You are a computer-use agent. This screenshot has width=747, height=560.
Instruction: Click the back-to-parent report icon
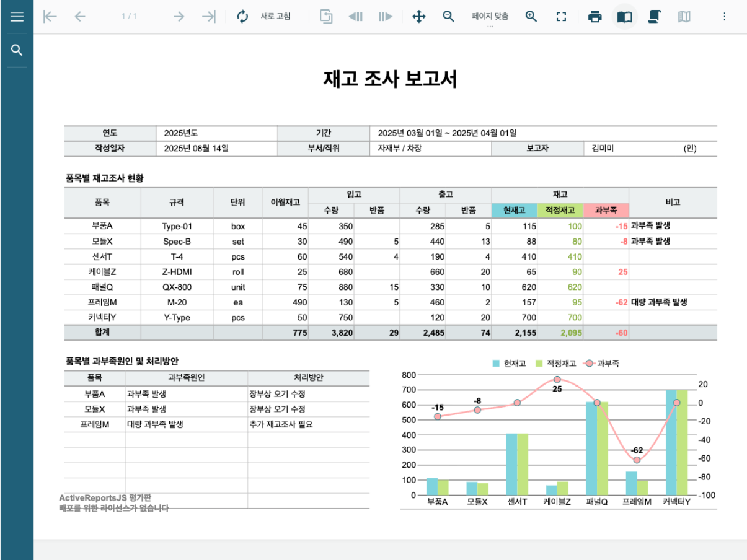pyautogui.click(x=326, y=17)
